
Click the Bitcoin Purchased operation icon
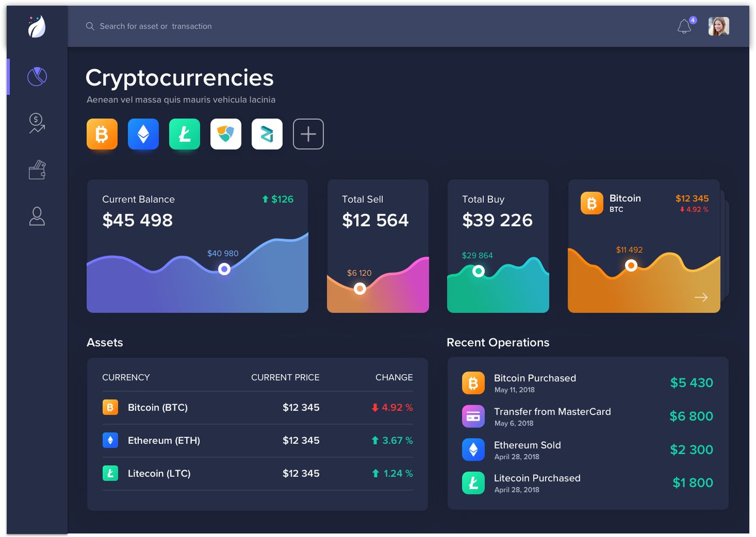pyautogui.click(x=473, y=383)
